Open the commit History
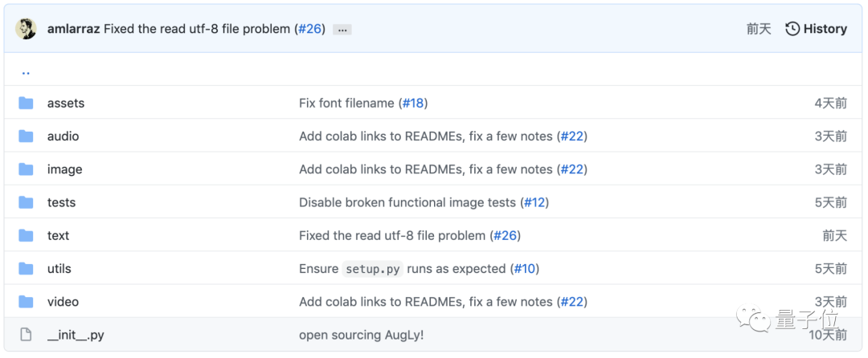Viewport: 868px width, 358px height. coord(816,29)
